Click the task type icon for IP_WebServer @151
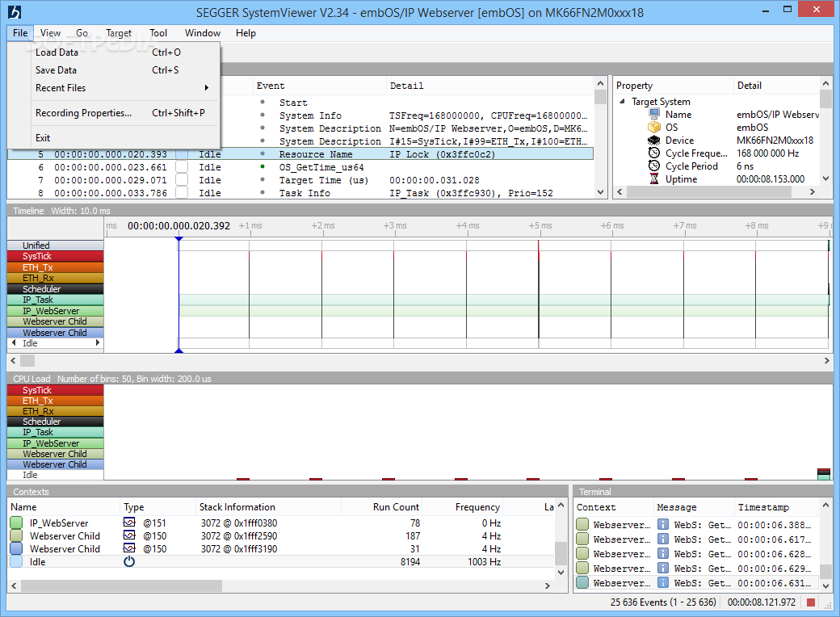Screen dimensions: 840x617 (x=129, y=523)
